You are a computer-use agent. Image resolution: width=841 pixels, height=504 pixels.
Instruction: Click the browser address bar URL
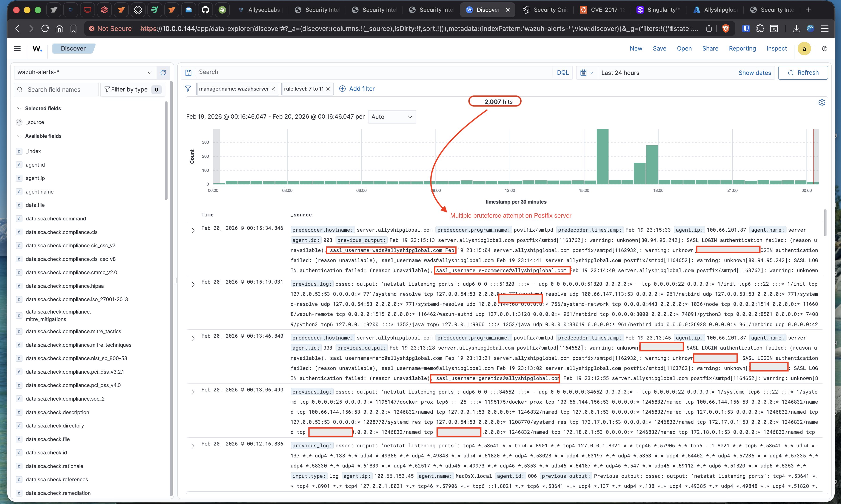(419, 29)
